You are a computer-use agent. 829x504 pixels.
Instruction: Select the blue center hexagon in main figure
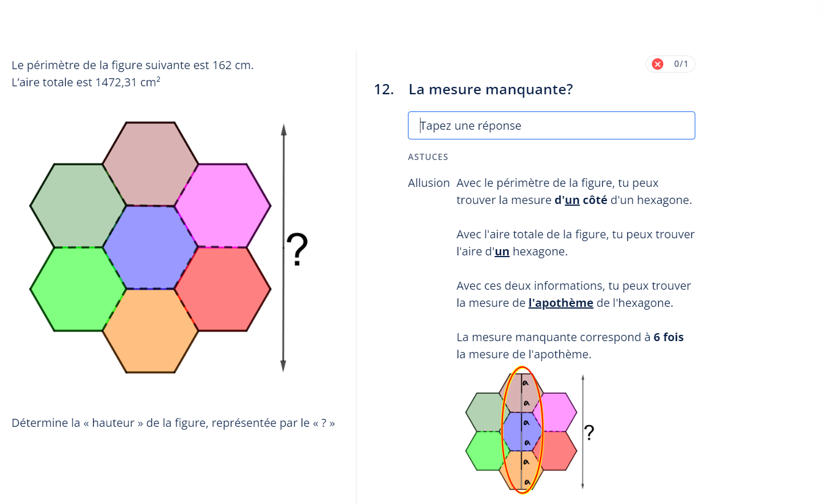pyautogui.click(x=150, y=247)
